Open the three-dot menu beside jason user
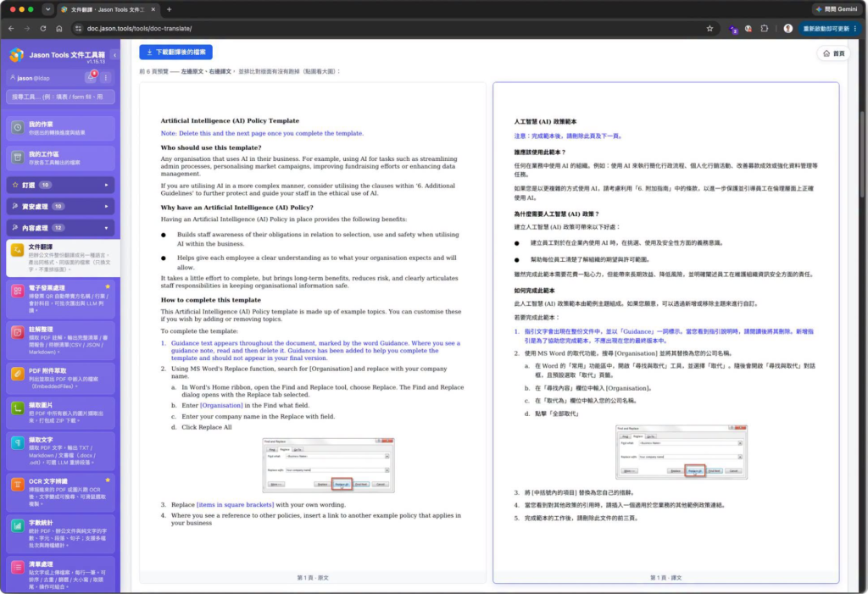The height and width of the screenshot is (594, 868). point(106,77)
